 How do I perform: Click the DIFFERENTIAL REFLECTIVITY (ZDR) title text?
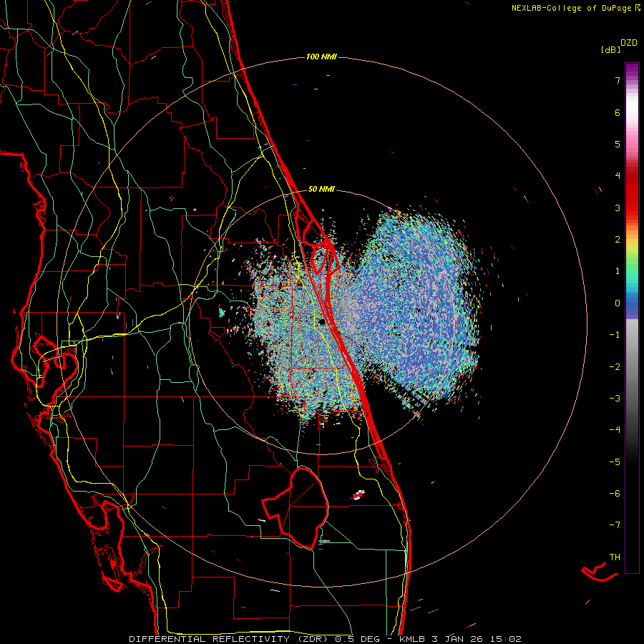click(x=230, y=639)
